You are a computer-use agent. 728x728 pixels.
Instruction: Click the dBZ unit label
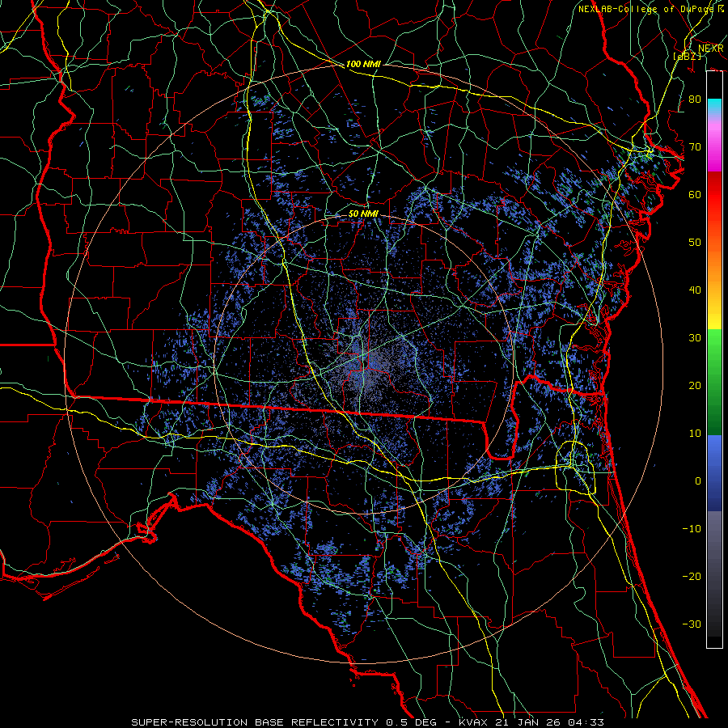point(687,56)
